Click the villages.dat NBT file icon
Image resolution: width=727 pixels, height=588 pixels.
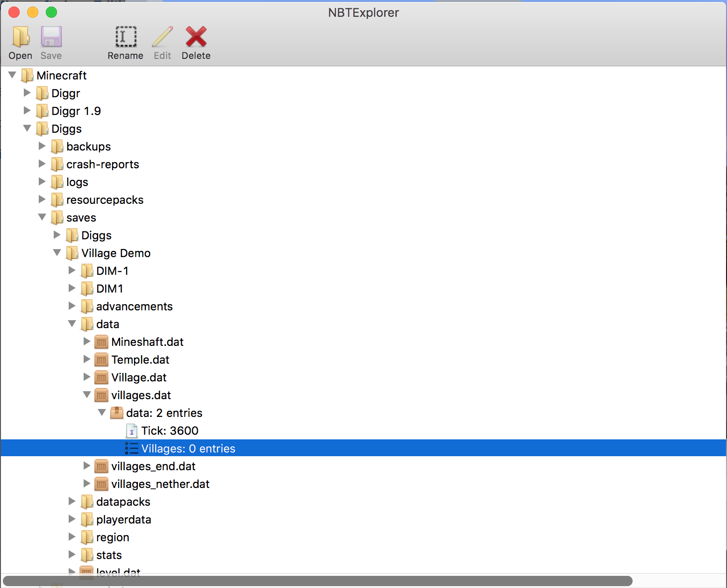pos(101,395)
